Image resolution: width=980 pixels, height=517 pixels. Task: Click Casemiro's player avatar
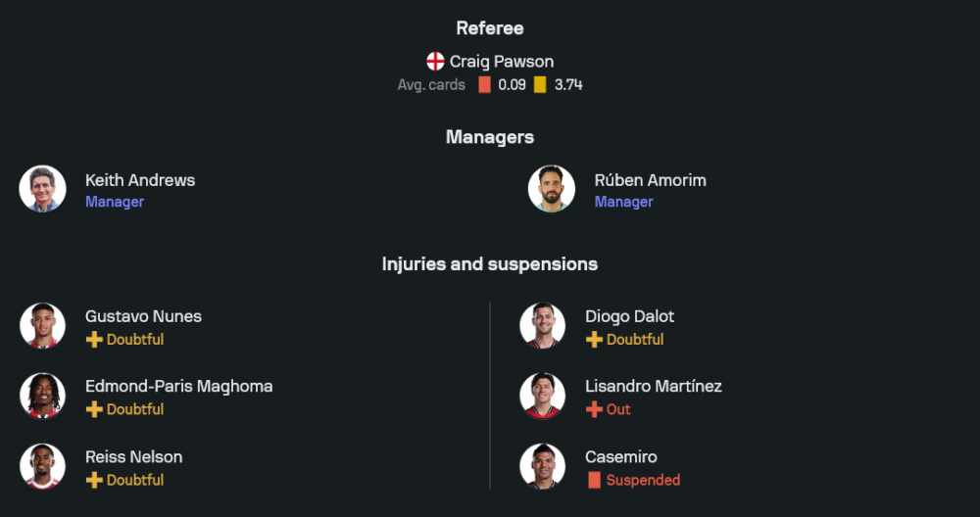point(543,467)
